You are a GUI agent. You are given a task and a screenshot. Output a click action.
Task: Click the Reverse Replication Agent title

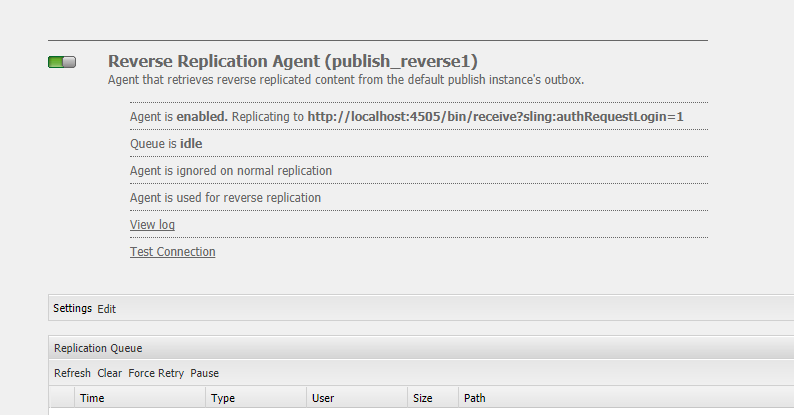[x=293, y=61]
